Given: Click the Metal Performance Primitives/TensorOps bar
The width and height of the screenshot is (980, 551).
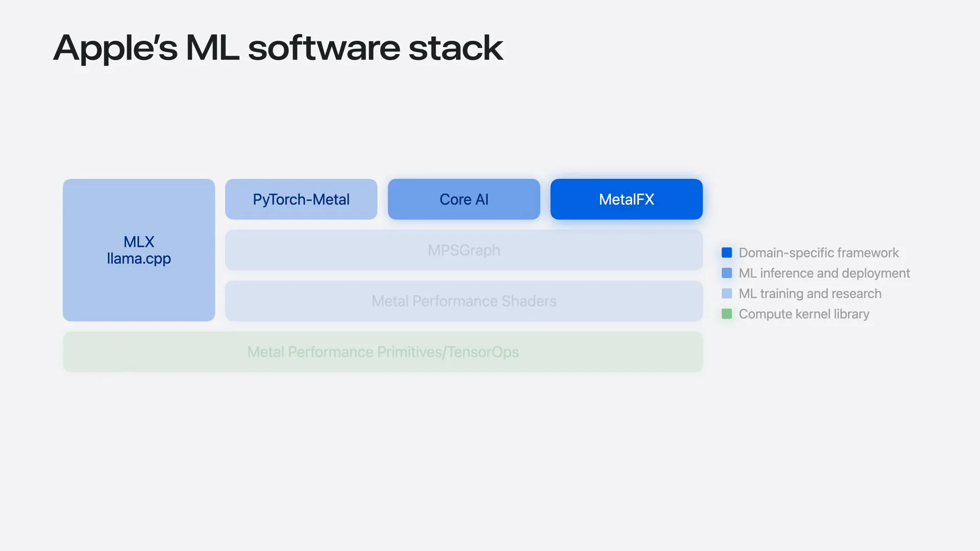Looking at the screenshot, I should click(383, 352).
